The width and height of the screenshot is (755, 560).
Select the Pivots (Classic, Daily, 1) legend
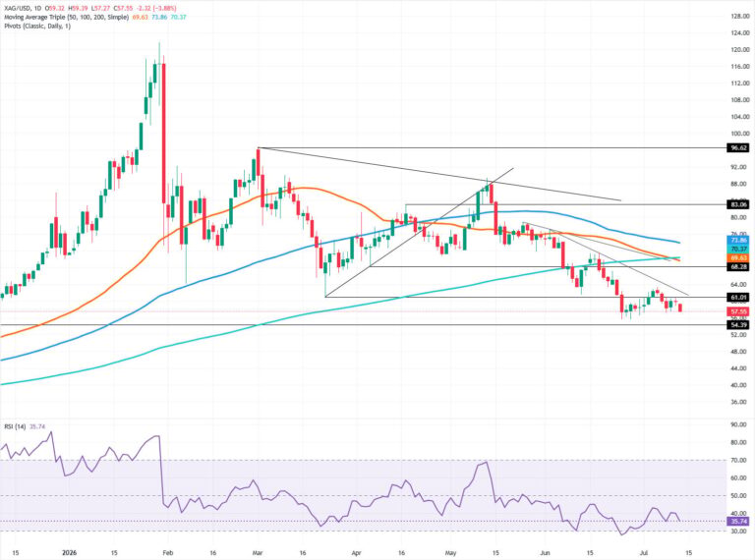coord(37,26)
